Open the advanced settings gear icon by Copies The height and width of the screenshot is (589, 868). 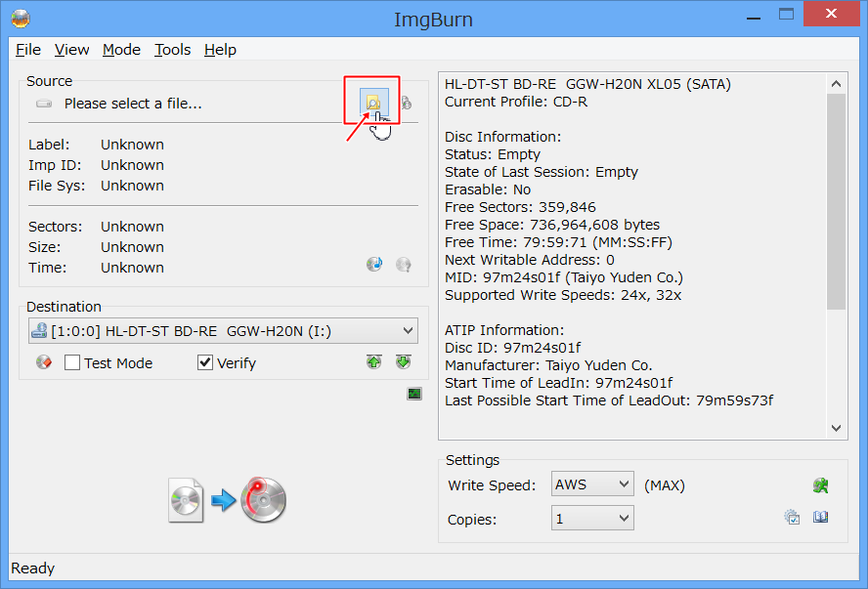(792, 517)
